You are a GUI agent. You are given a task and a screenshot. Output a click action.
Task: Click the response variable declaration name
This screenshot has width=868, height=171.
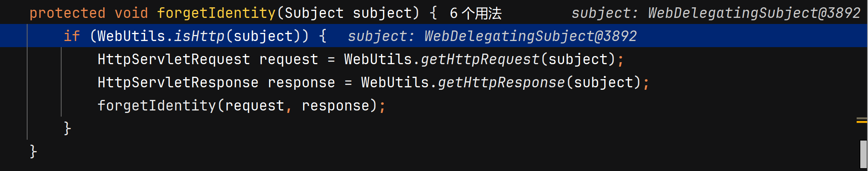301,83
